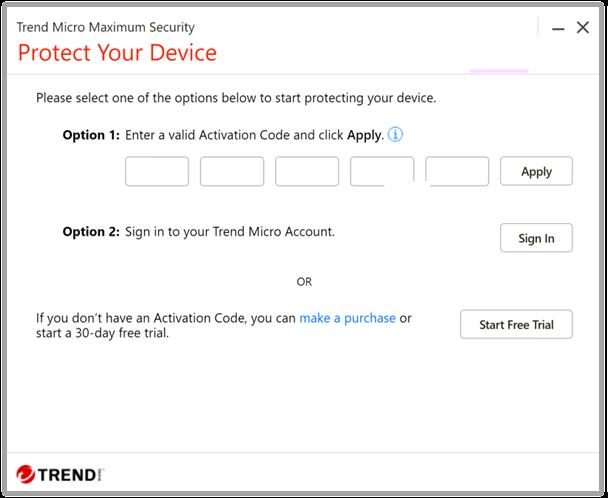Minimize the Trend Micro window

click(x=558, y=28)
